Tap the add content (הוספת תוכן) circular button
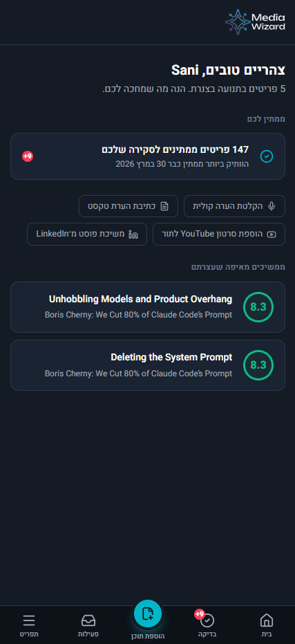The image size is (295, 644). pos(148,614)
